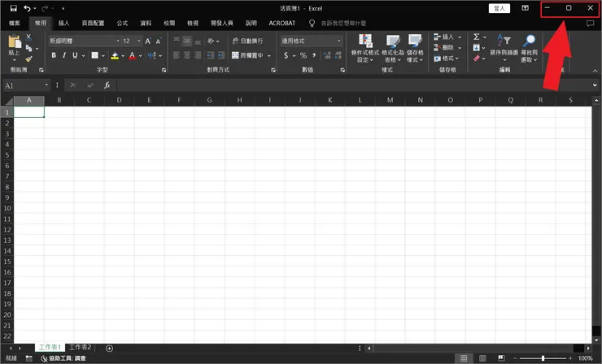Apply yellow fill color highlight
The image size is (602, 364).
click(115, 55)
